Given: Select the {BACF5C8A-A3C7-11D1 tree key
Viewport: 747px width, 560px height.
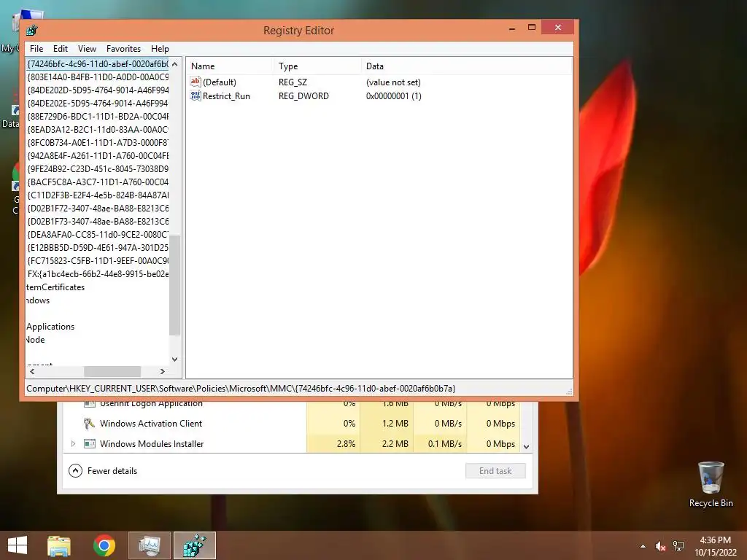Looking at the screenshot, I should coord(98,182).
